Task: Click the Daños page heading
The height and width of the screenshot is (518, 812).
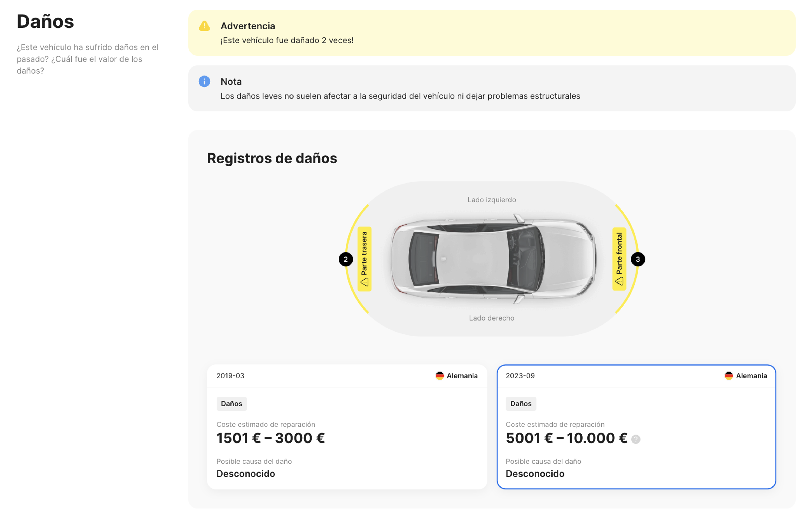Action: click(45, 22)
